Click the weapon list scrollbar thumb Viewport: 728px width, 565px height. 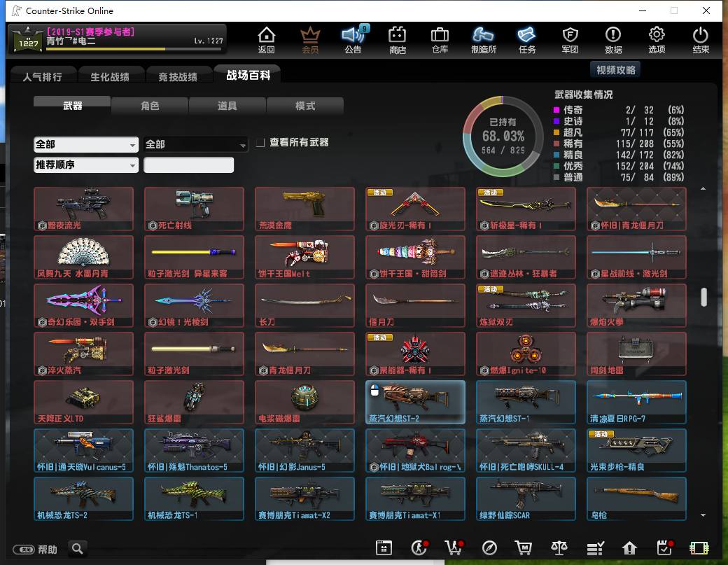tap(704, 297)
